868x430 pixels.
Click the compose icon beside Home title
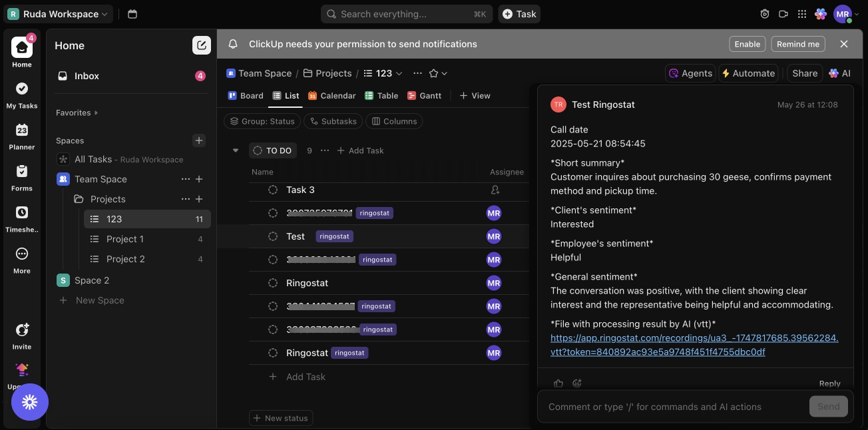201,45
